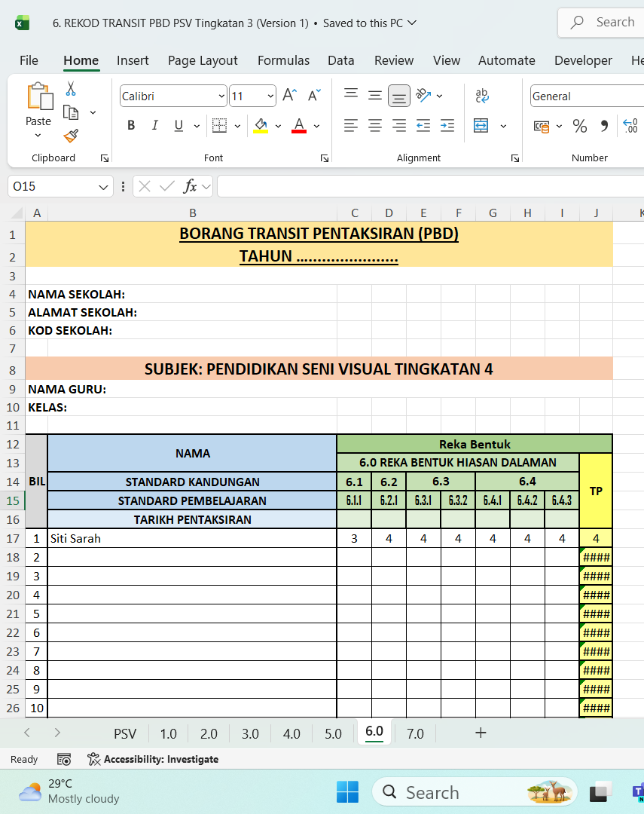Click the Increase Font Size icon

[288, 96]
